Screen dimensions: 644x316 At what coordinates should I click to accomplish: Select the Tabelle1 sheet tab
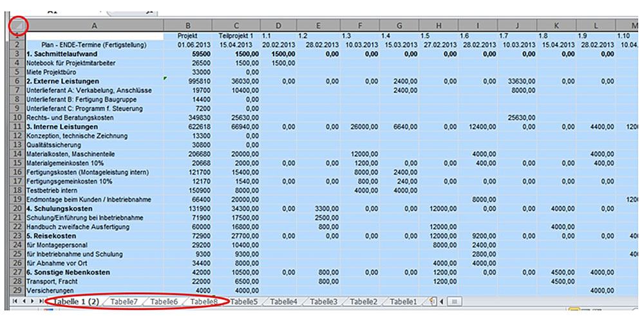pyautogui.click(x=403, y=301)
